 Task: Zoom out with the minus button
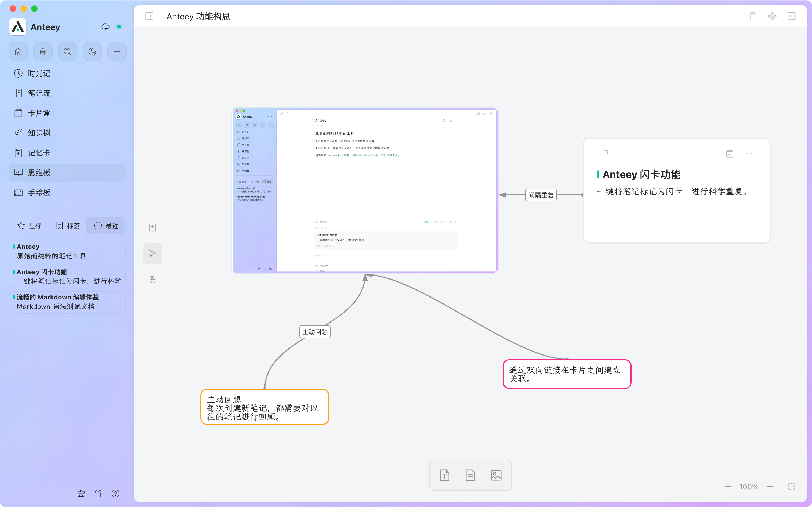728,487
